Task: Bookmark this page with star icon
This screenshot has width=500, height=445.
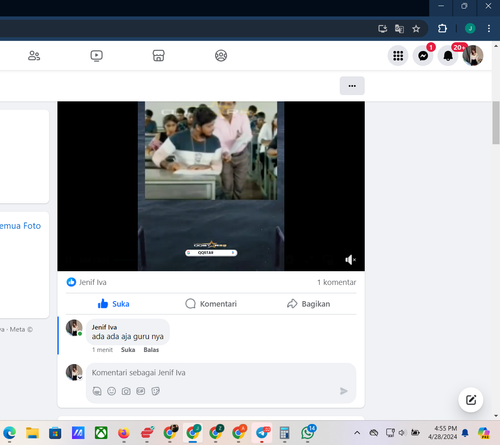Action: click(x=416, y=29)
